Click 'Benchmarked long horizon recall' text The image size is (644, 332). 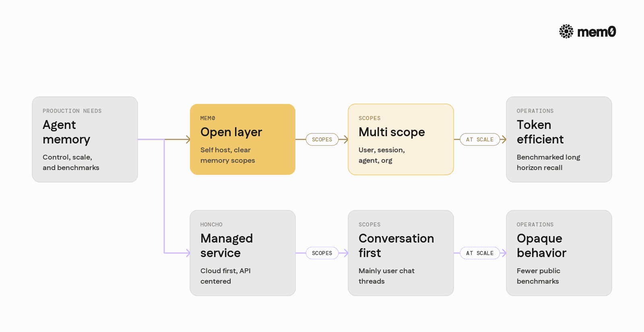click(x=548, y=162)
